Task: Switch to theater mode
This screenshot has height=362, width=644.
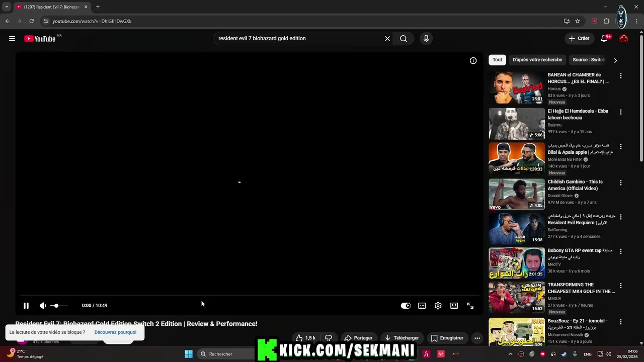Action: pyautogui.click(x=454, y=306)
